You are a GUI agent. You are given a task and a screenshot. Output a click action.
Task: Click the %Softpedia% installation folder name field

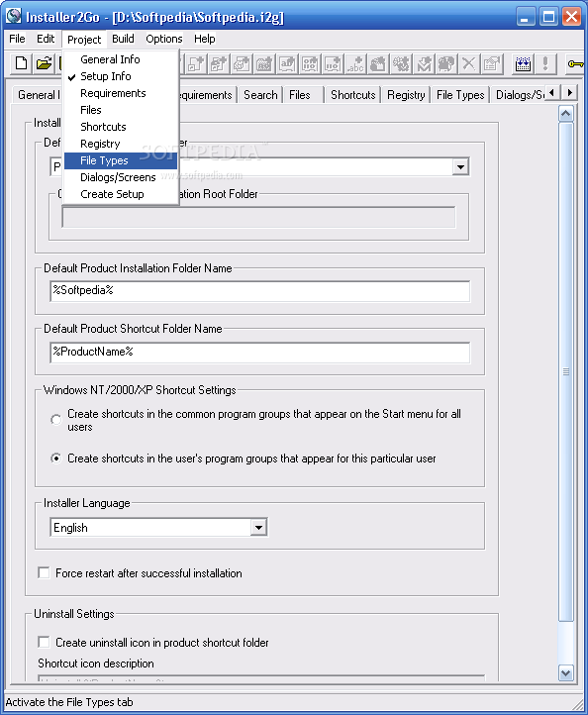tap(259, 291)
